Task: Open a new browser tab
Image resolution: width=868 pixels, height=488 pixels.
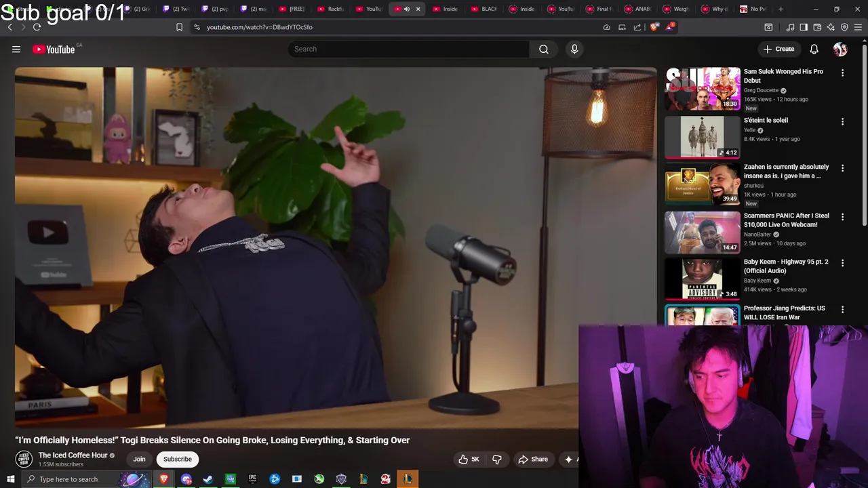Action: click(x=781, y=9)
